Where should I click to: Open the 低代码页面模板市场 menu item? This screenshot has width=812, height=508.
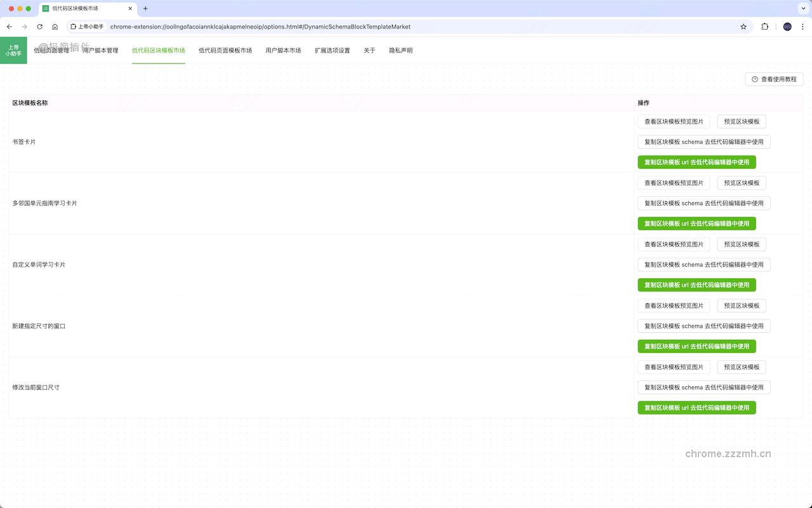coord(225,50)
